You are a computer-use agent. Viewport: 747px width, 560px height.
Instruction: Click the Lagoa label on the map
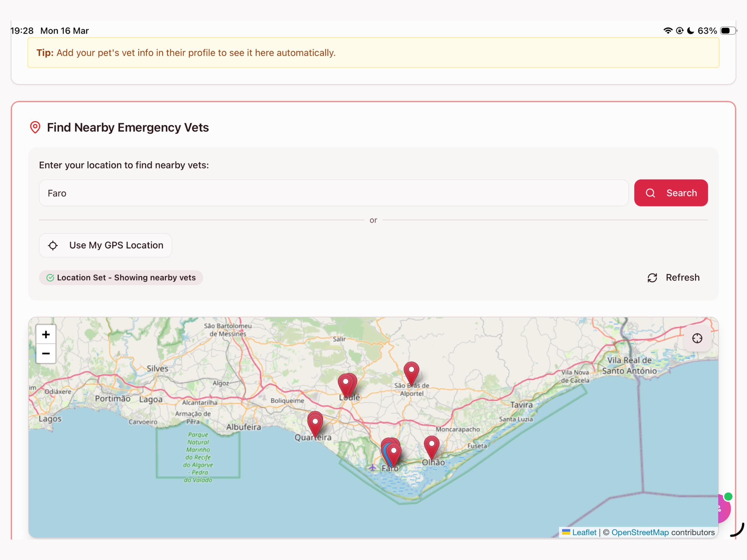(x=151, y=399)
